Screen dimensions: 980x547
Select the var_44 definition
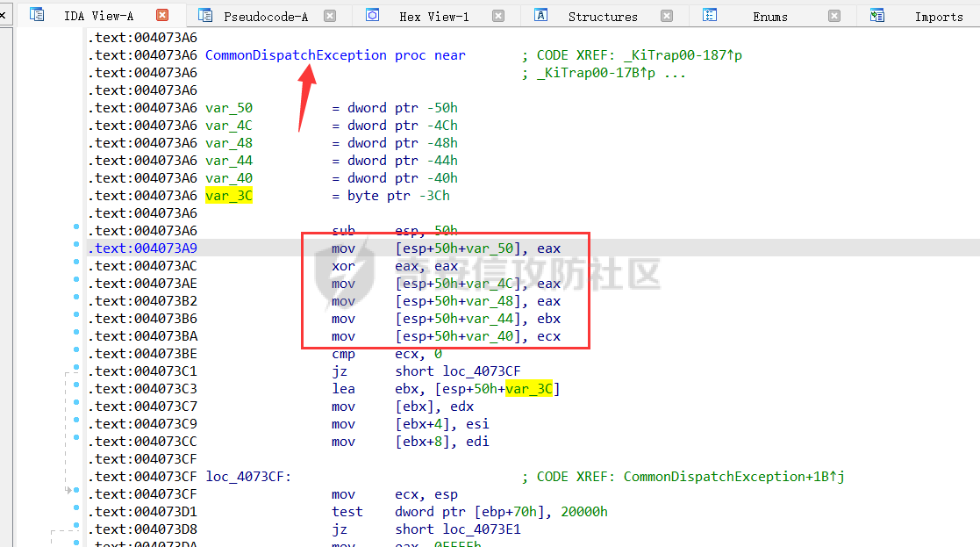tap(229, 160)
